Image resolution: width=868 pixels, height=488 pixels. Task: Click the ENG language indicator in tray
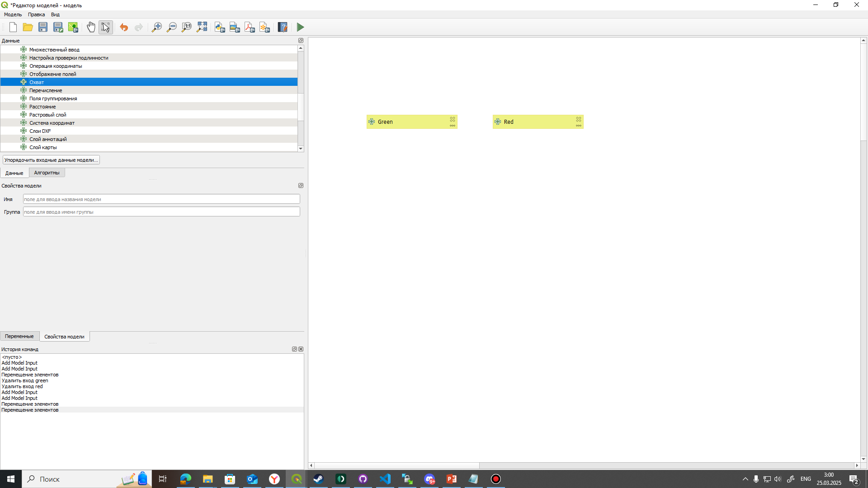click(x=806, y=479)
